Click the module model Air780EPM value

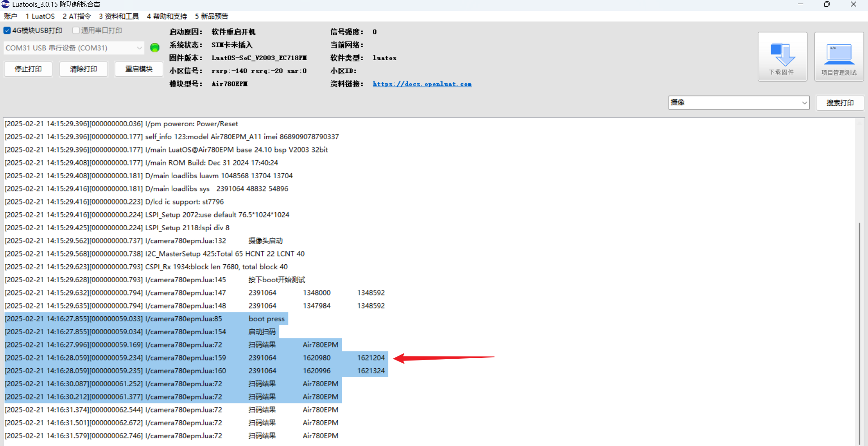click(230, 84)
